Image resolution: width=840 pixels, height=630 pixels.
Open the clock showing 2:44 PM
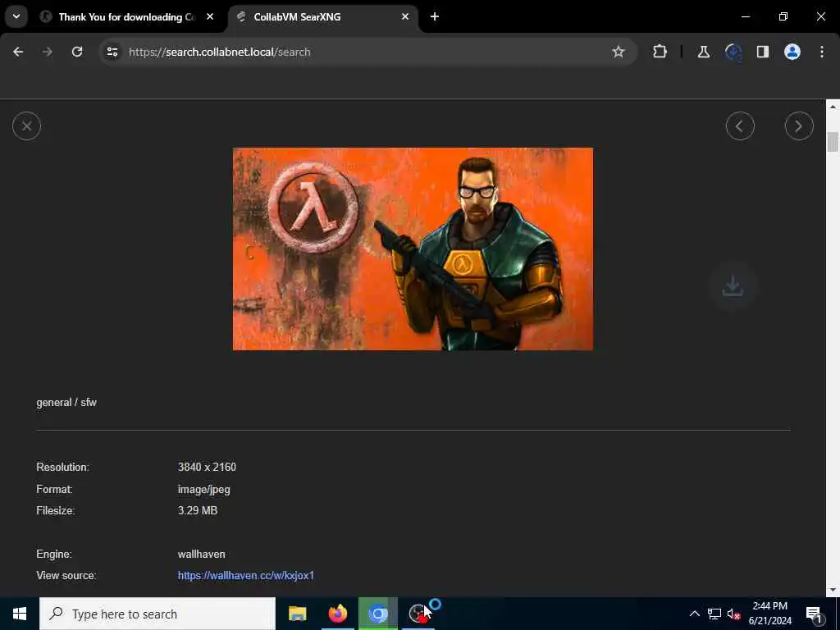click(x=769, y=614)
